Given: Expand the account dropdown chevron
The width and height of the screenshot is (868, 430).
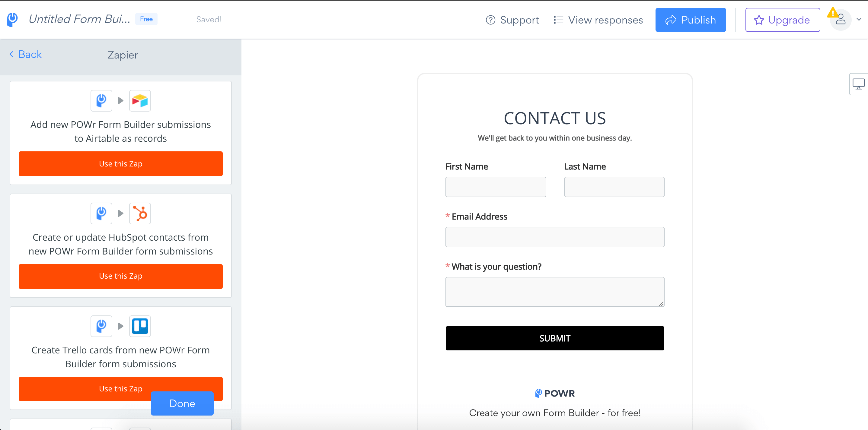Looking at the screenshot, I should [859, 20].
